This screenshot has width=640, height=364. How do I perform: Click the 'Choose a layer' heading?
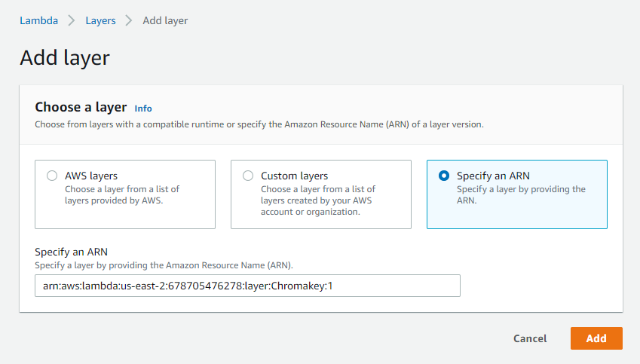click(81, 107)
